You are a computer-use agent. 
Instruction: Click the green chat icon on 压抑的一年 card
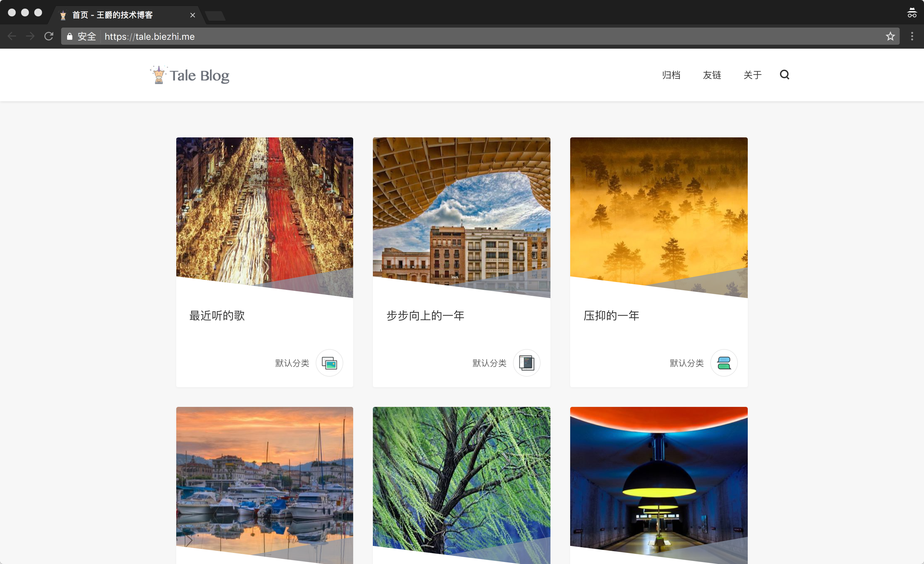point(724,363)
